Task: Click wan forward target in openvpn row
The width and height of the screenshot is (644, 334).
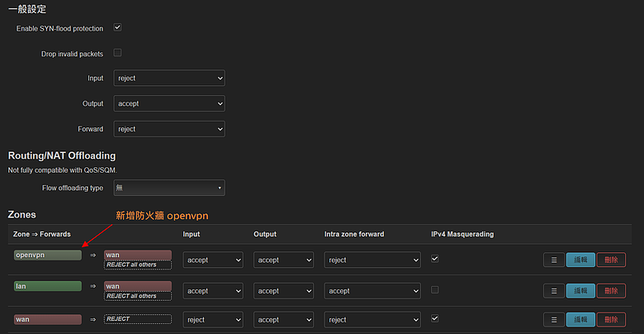Action: pos(138,255)
